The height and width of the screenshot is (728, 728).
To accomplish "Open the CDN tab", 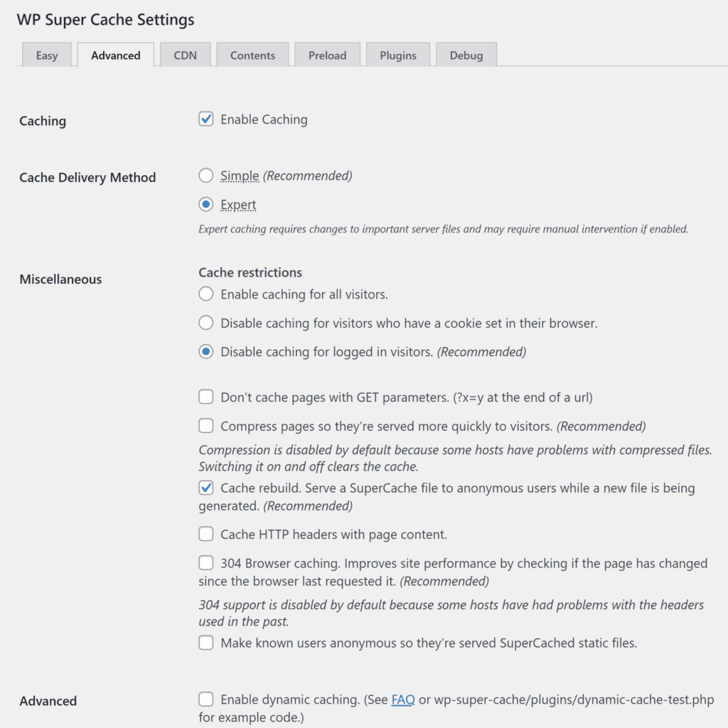I will (x=185, y=55).
